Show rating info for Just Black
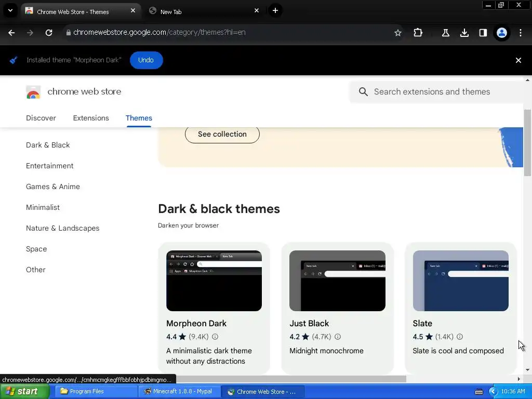Viewport: 532px width, 399px height. click(338, 337)
